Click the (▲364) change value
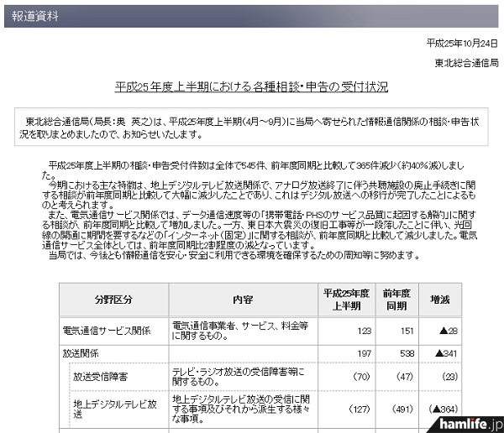The height and width of the screenshot is (433, 504). pyautogui.click(x=444, y=409)
